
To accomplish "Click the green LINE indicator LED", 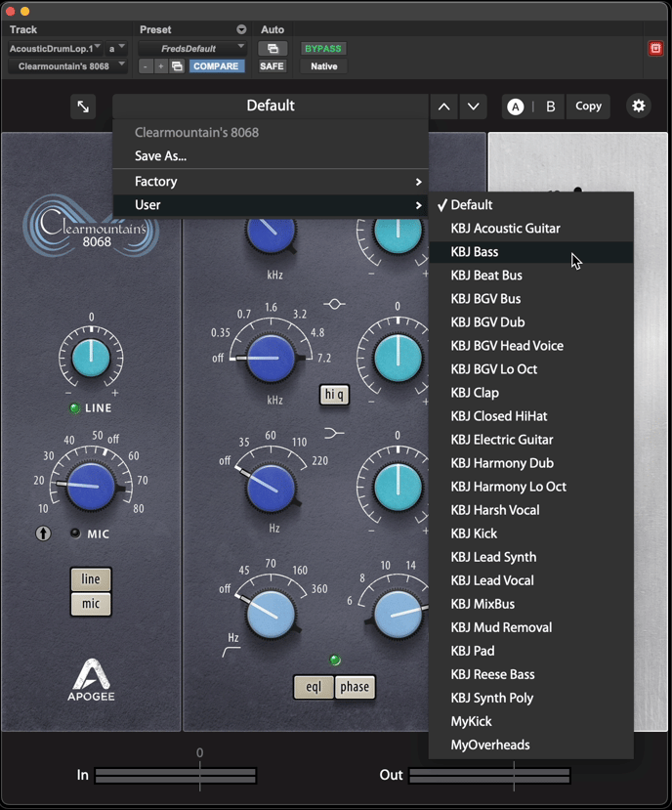I will click(75, 408).
